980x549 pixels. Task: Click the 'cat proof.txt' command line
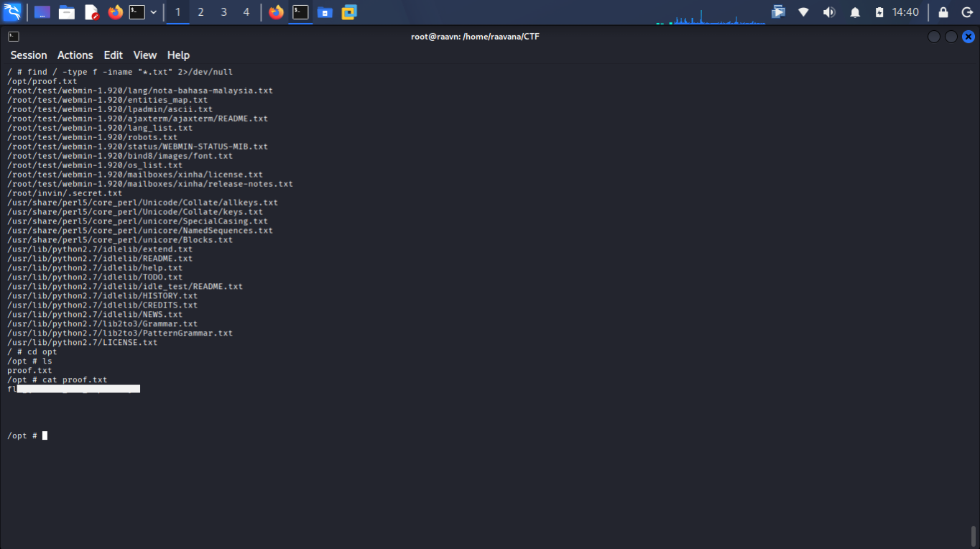coord(57,380)
